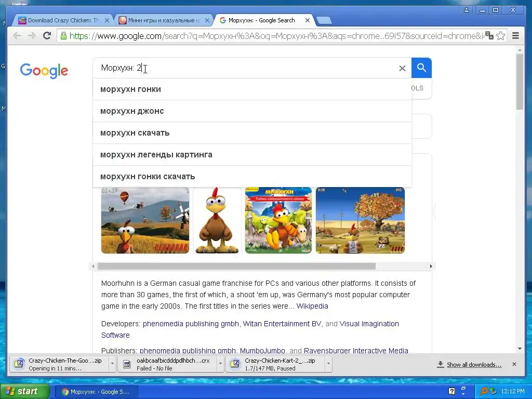Click the page scroll down arrow

point(520,349)
